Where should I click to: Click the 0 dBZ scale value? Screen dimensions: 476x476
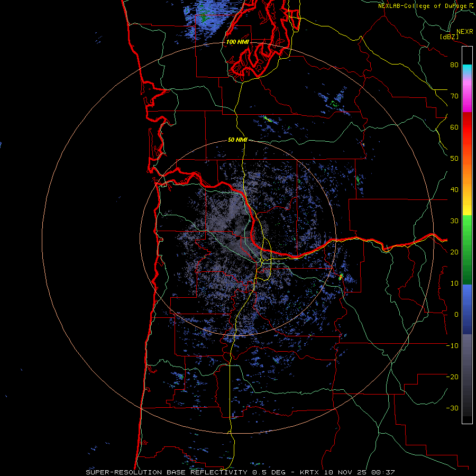coord(456,315)
